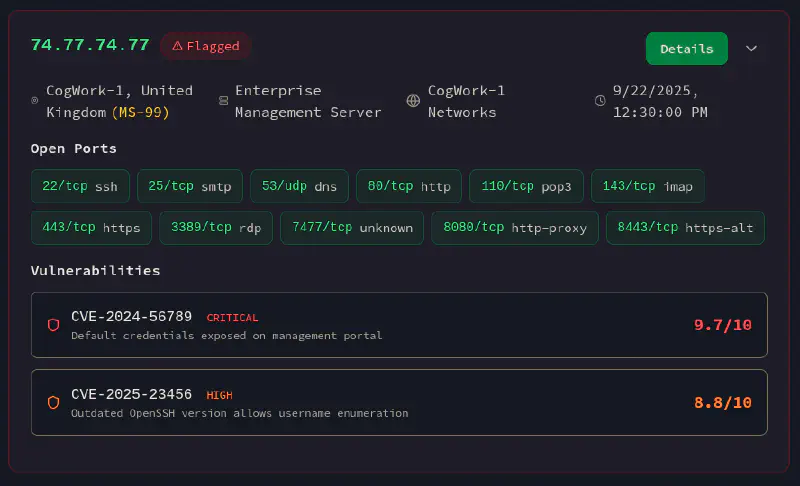
Task: Open the CVE-2025-23456 high vulnerability row
Action: click(x=399, y=402)
